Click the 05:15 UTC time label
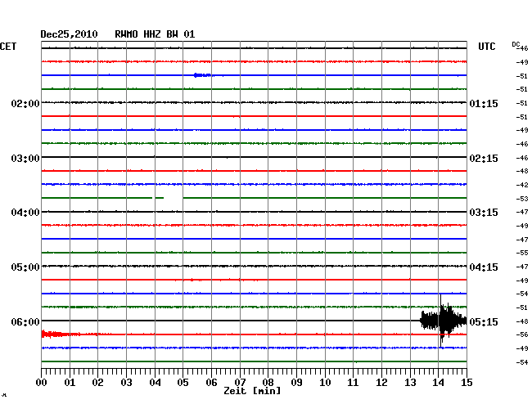This screenshot has height=404, width=532. [484, 321]
